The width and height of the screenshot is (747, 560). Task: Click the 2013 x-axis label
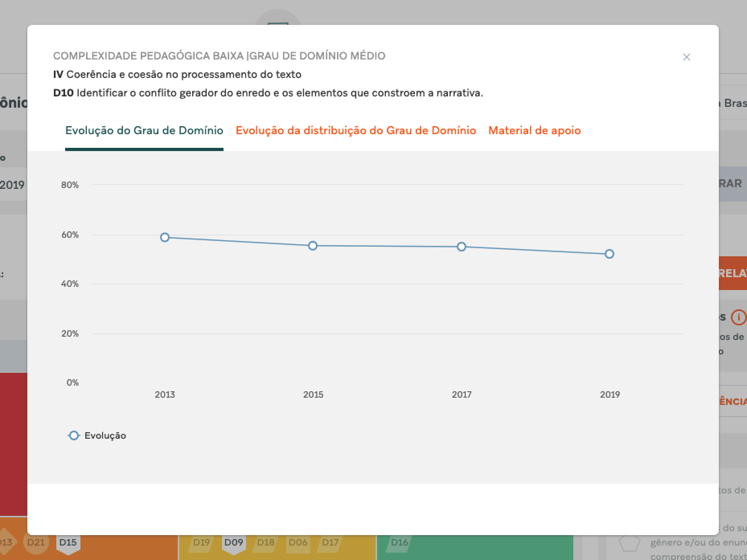tap(165, 394)
